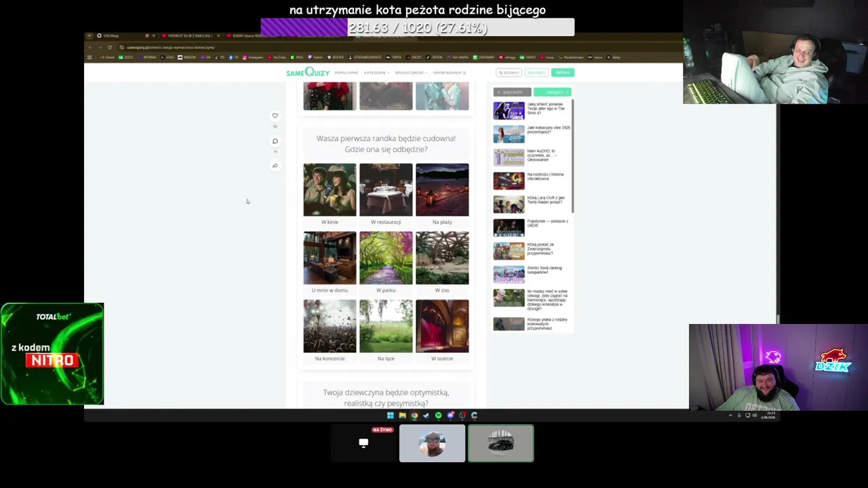Open the YouTube bookmark

[x=276, y=58]
